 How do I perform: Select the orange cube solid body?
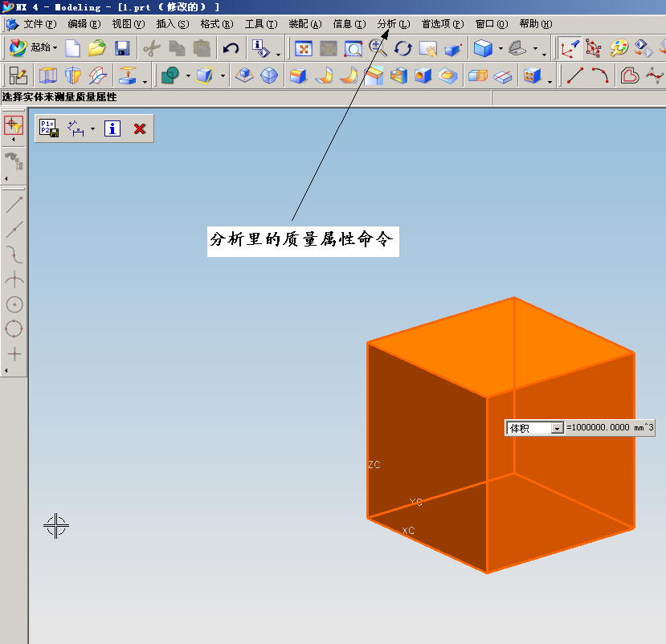coord(501,435)
